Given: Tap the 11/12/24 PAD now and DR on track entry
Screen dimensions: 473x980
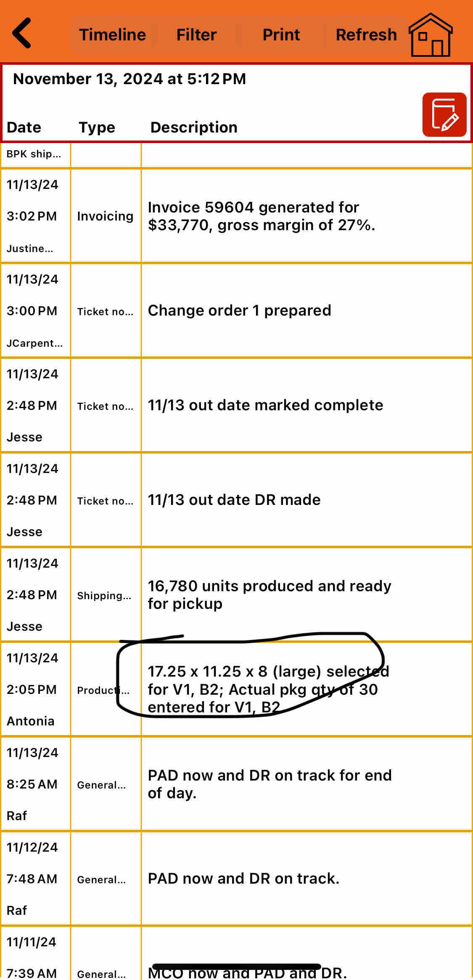Looking at the screenshot, I should pyautogui.click(x=244, y=879).
